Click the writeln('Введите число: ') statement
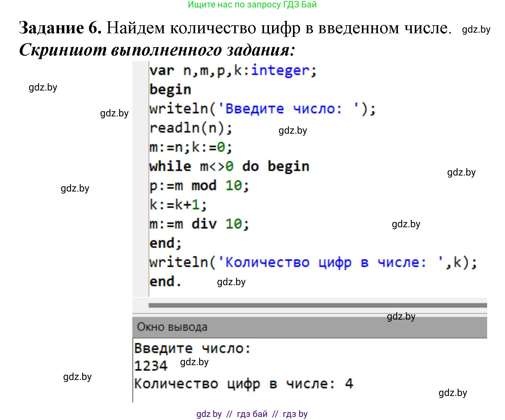This screenshot has height=420, width=505. [262, 108]
